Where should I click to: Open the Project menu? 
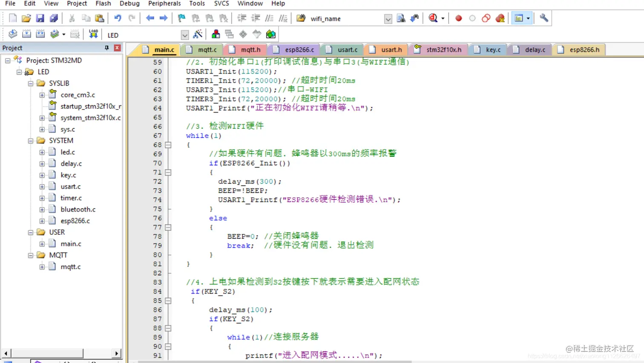click(x=77, y=3)
